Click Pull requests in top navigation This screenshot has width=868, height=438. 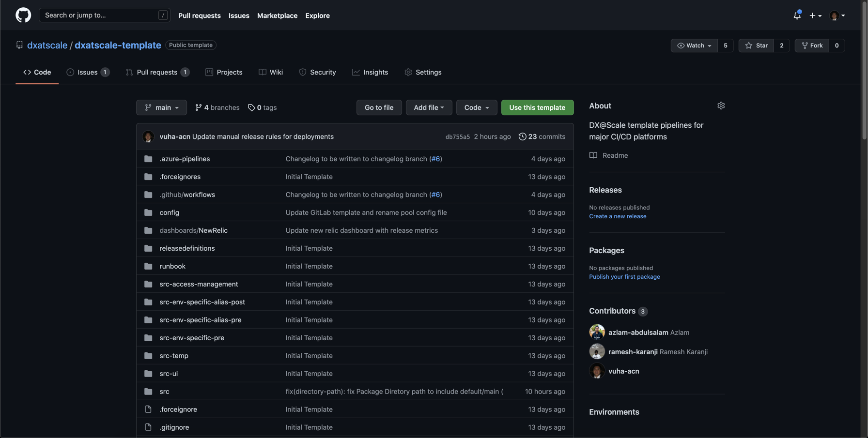click(199, 15)
